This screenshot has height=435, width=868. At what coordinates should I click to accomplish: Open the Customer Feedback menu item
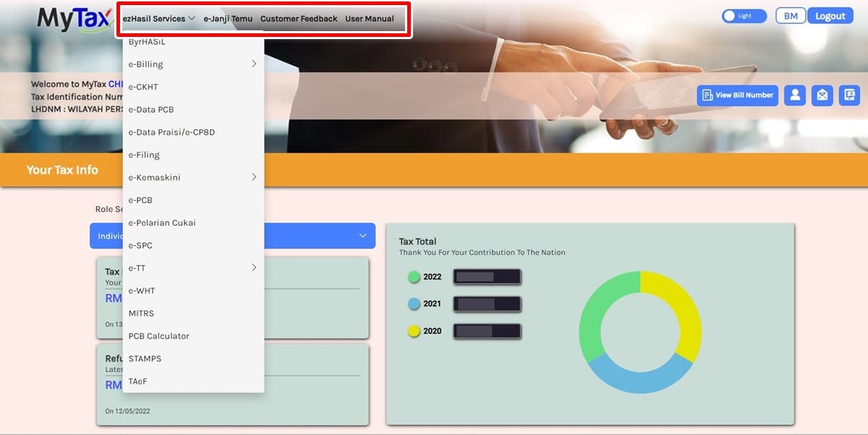pos(299,19)
